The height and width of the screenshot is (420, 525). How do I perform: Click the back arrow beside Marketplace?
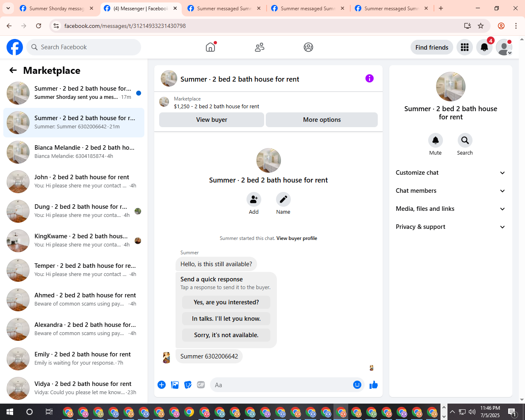coord(13,70)
